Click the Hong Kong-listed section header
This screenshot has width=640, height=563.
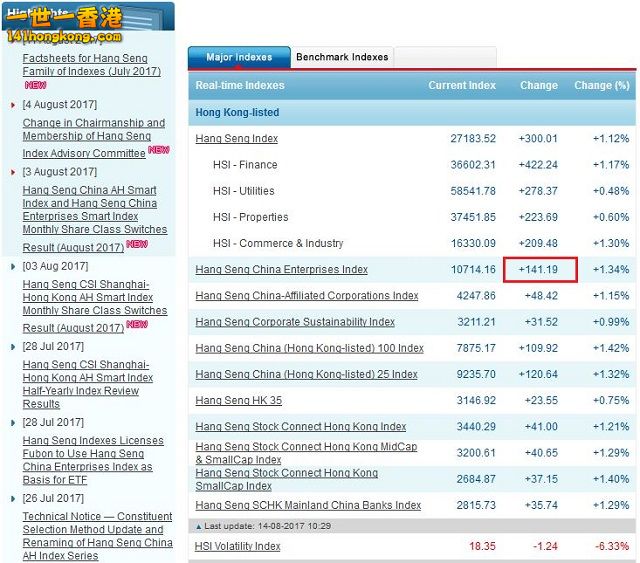coord(237,113)
